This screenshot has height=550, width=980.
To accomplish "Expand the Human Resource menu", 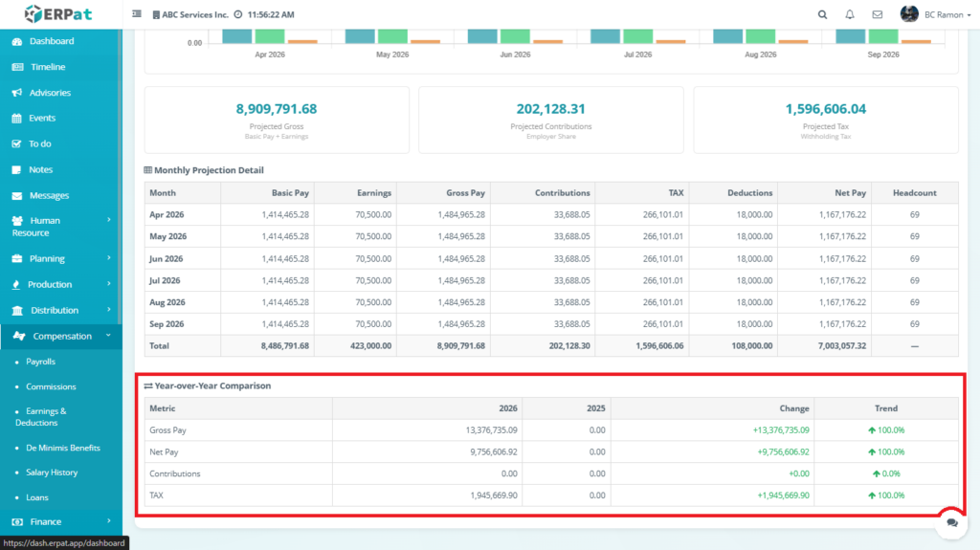I will coord(59,227).
